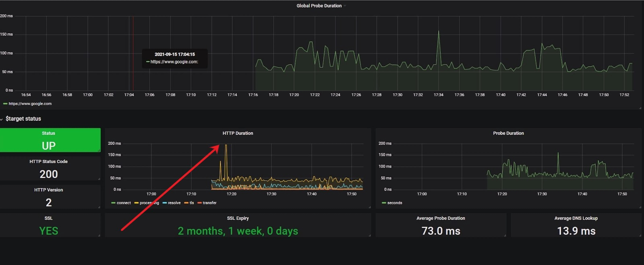Click the $target status row title
Screen dimensions: 644x265
(x=23, y=119)
